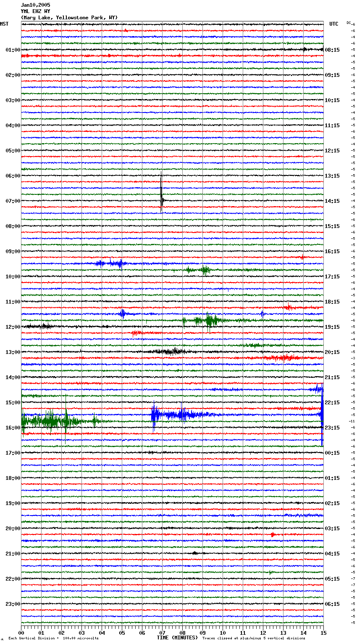Viewport: 357px width, 644px height.
Task: Select the 21:15 UTC time label
Action: [332, 377]
